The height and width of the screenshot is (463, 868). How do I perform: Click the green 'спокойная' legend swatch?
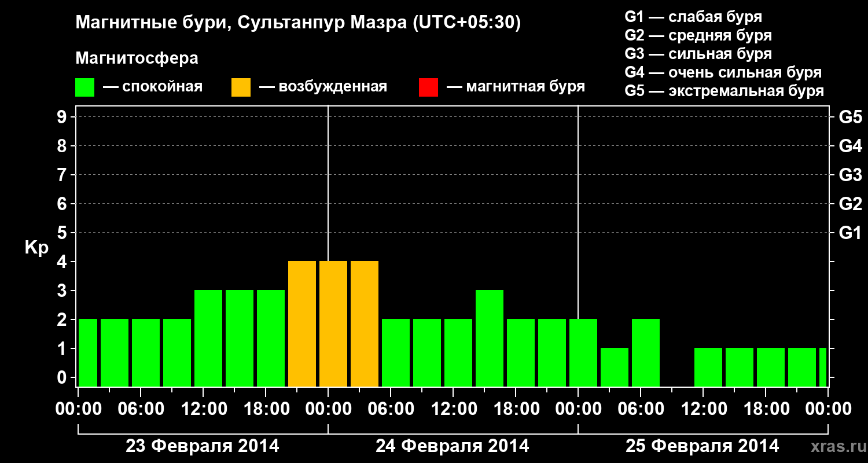pos(84,87)
